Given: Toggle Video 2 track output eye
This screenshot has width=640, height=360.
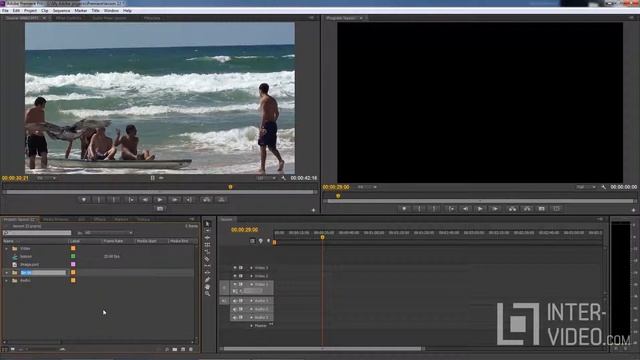Looking at the screenshot, I should pyautogui.click(x=235, y=276).
